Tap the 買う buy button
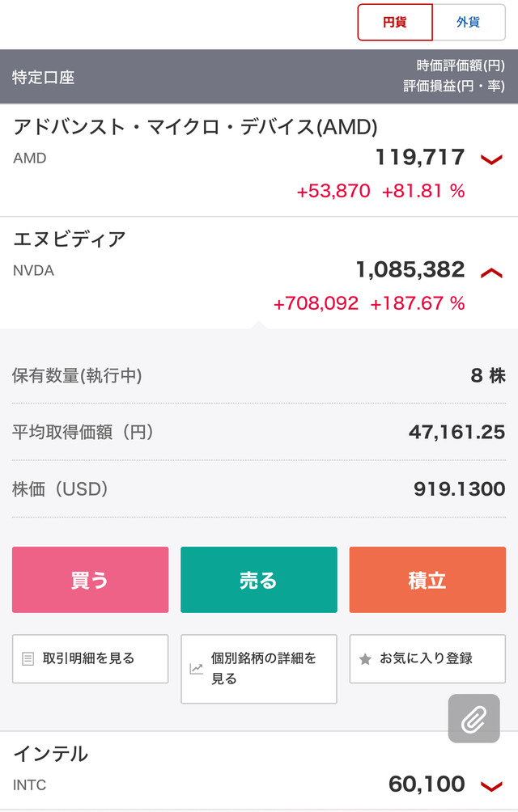This screenshot has width=518, height=812. pyautogui.click(x=90, y=580)
